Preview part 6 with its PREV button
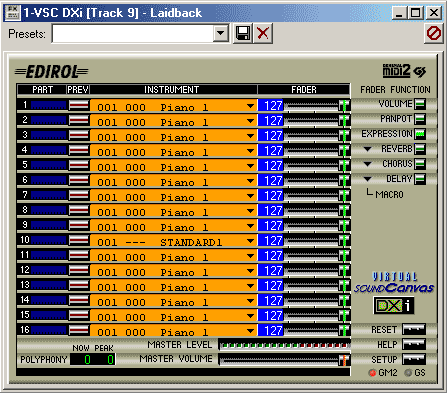 tap(79, 180)
